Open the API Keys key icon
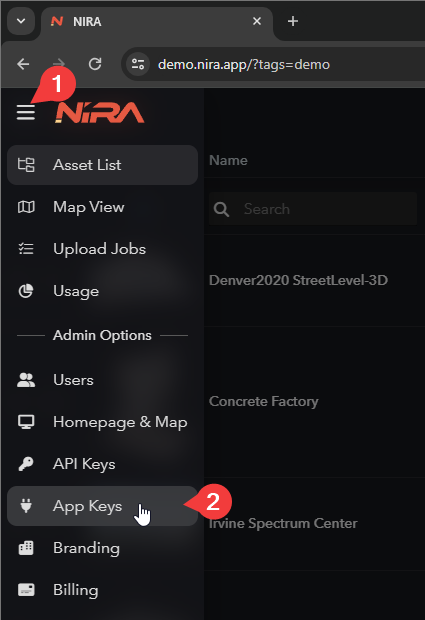The width and height of the screenshot is (425, 620). [26, 464]
